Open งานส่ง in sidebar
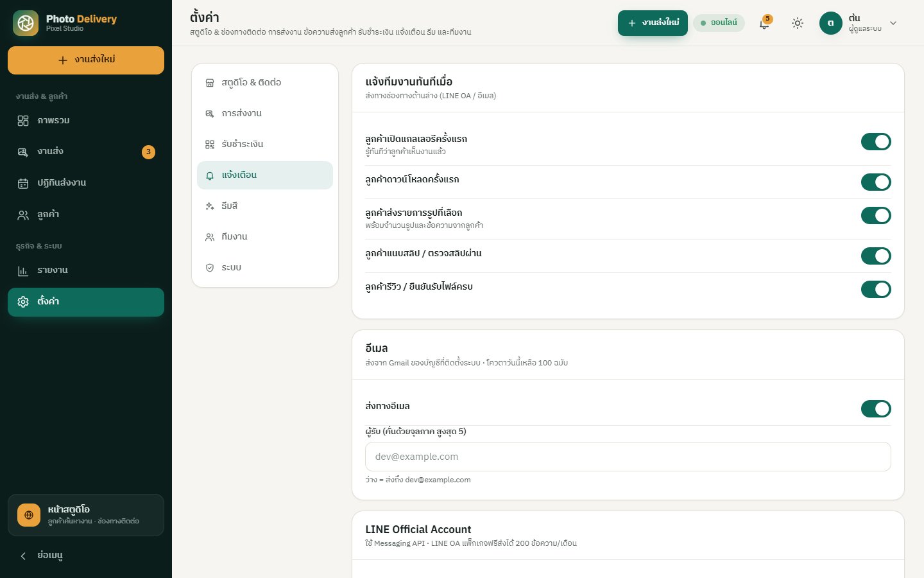The height and width of the screenshot is (578, 924). coord(86,152)
